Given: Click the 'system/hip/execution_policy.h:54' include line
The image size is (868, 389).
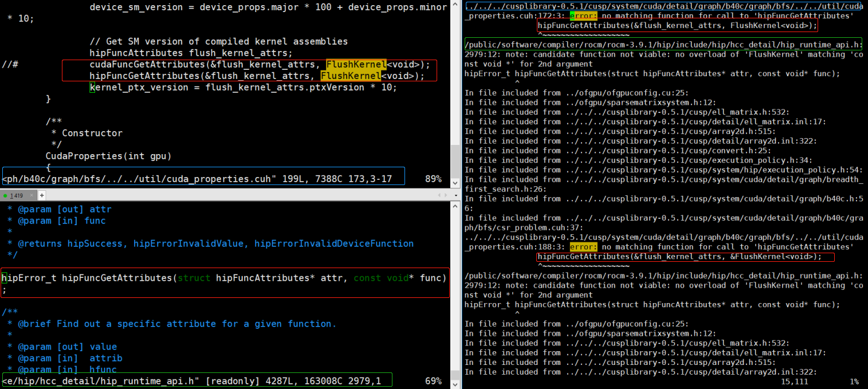Looking at the screenshot, I should pyautogui.click(x=663, y=170).
